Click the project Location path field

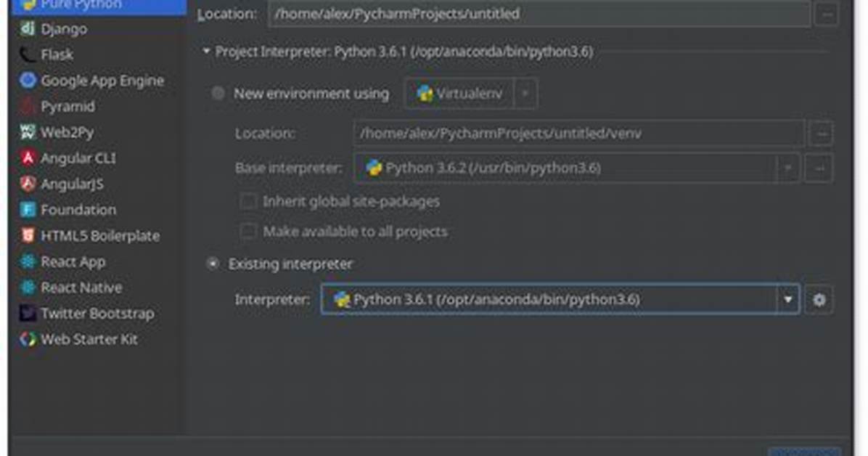539,13
